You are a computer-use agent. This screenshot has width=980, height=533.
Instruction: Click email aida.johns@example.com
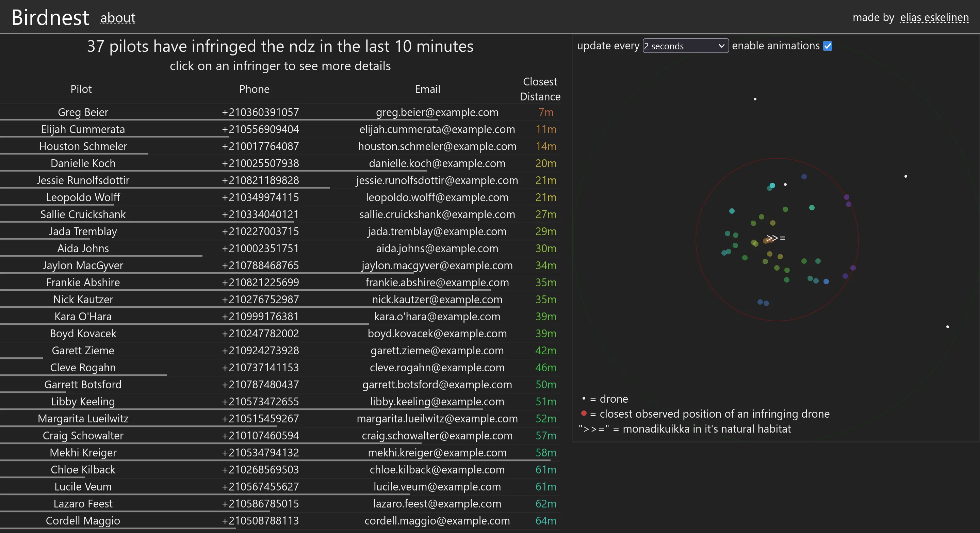pos(437,248)
